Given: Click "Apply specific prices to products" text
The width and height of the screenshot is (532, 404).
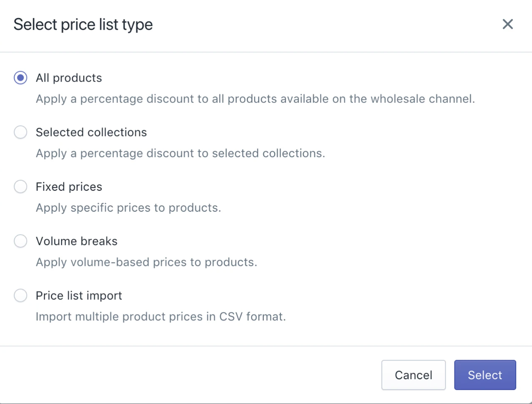Looking at the screenshot, I should (128, 208).
